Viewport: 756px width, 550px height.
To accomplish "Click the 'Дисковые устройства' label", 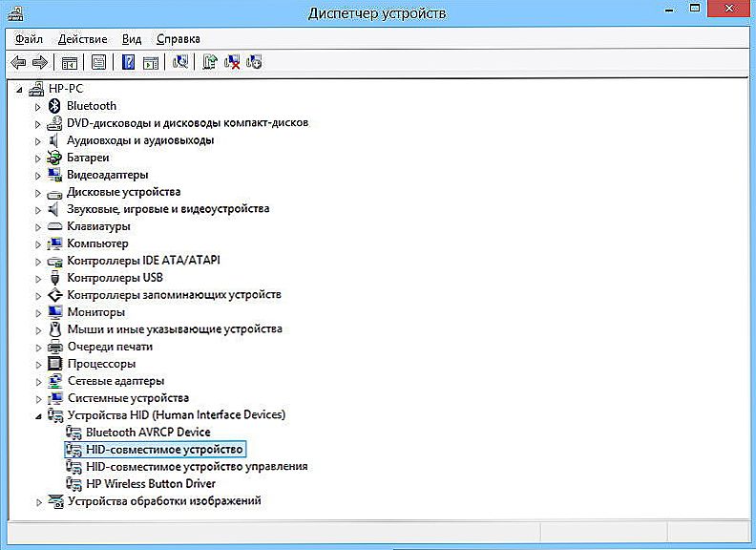I will (123, 192).
